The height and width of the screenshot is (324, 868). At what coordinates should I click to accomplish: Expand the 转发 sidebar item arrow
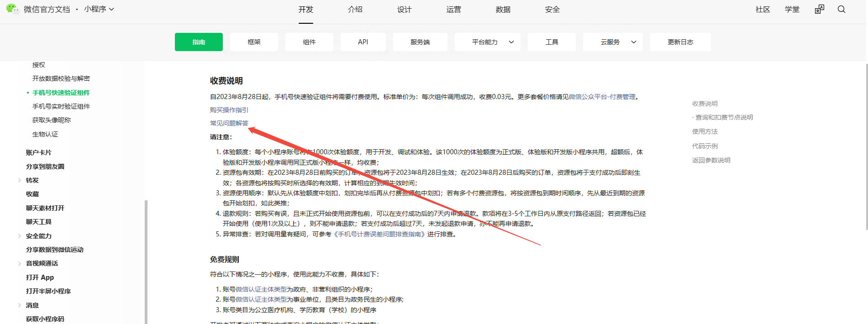pos(20,180)
